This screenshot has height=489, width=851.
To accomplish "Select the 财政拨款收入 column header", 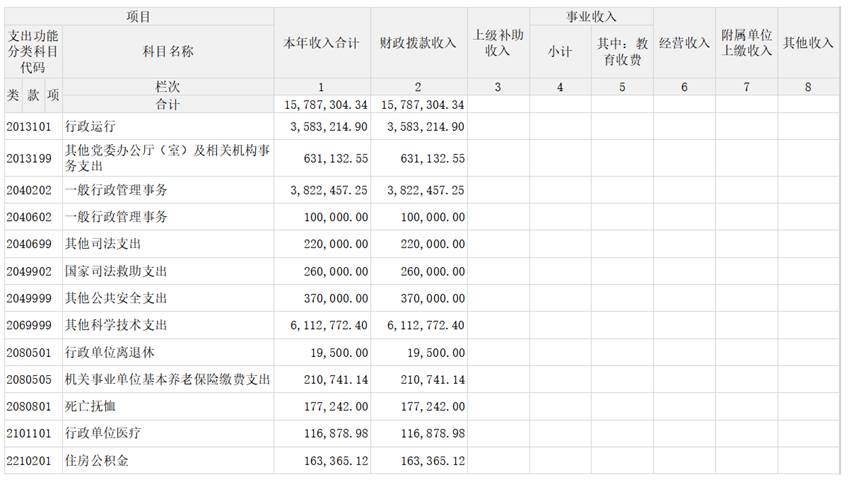I will pos(419,44).
